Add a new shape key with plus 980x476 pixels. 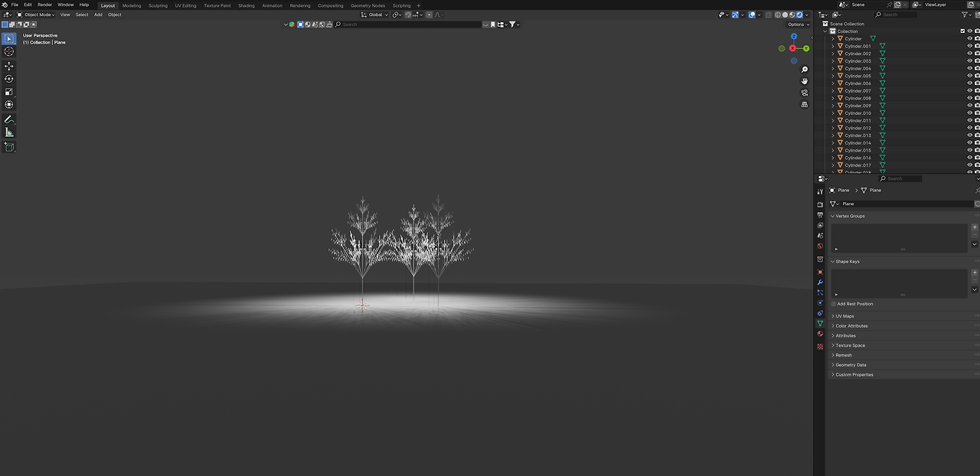click(975, 273)
